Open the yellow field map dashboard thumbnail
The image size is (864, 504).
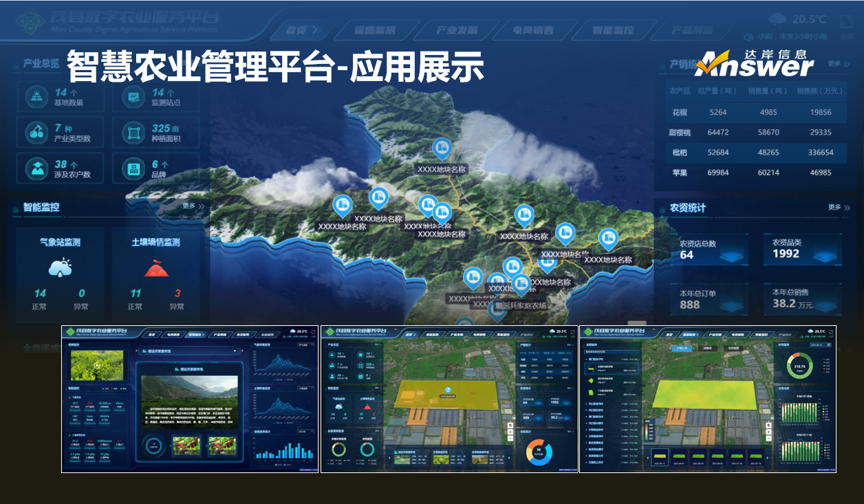tap(449, 399)
